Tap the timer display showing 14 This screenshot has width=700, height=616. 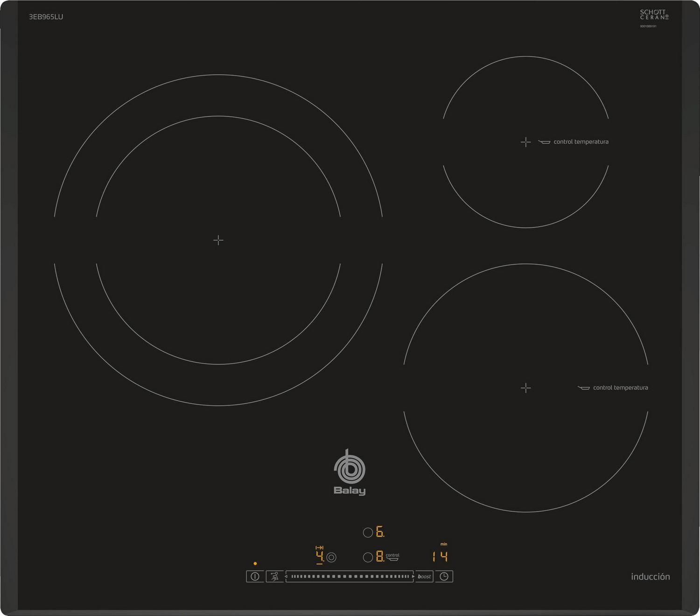440,556
